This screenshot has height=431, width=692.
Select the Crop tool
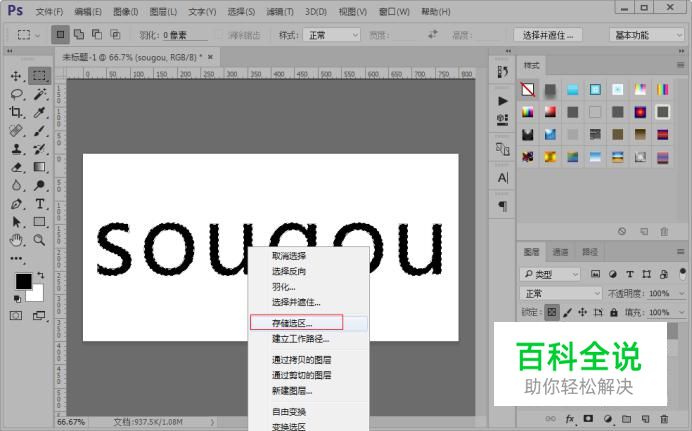point(16,112)
